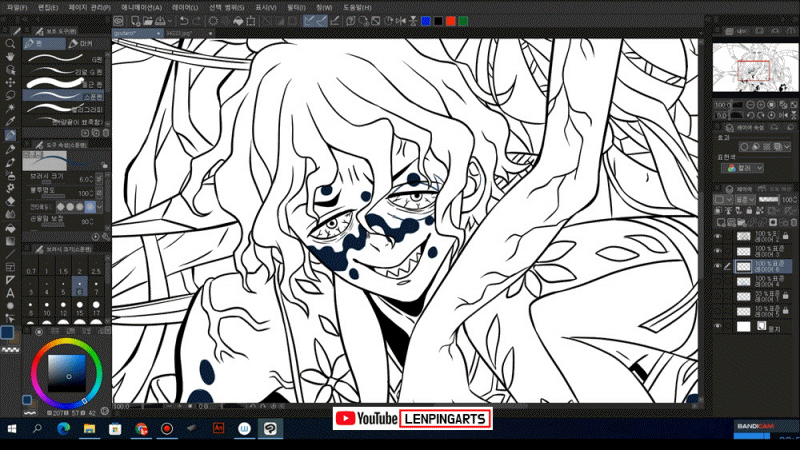Select the Operation object tool

10,69
